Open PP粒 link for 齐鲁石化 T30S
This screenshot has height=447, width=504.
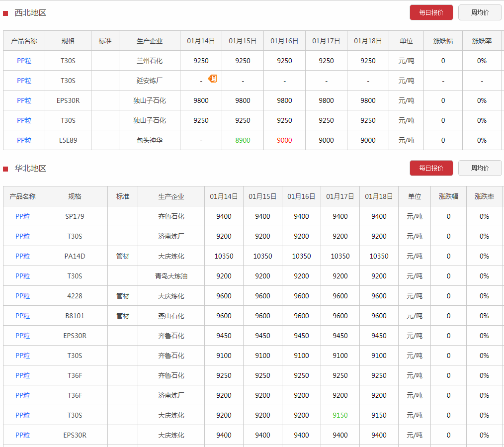click(x=22, y=356)
